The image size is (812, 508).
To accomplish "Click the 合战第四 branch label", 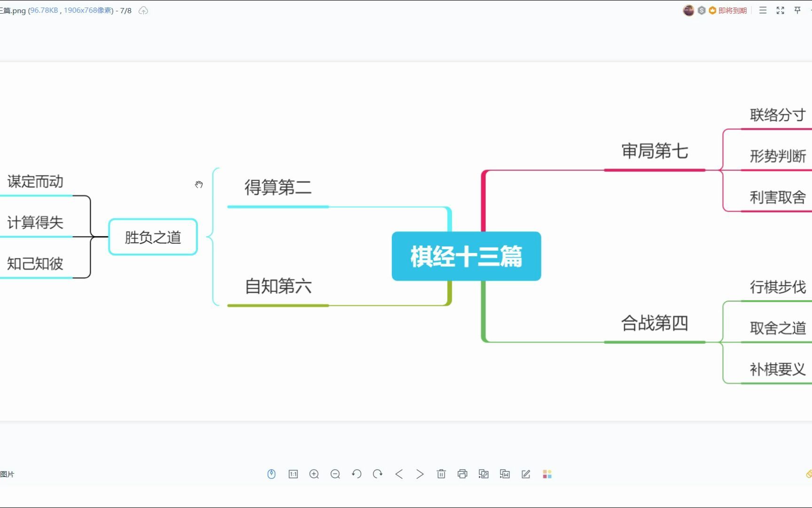I will (x=655, y=323).
